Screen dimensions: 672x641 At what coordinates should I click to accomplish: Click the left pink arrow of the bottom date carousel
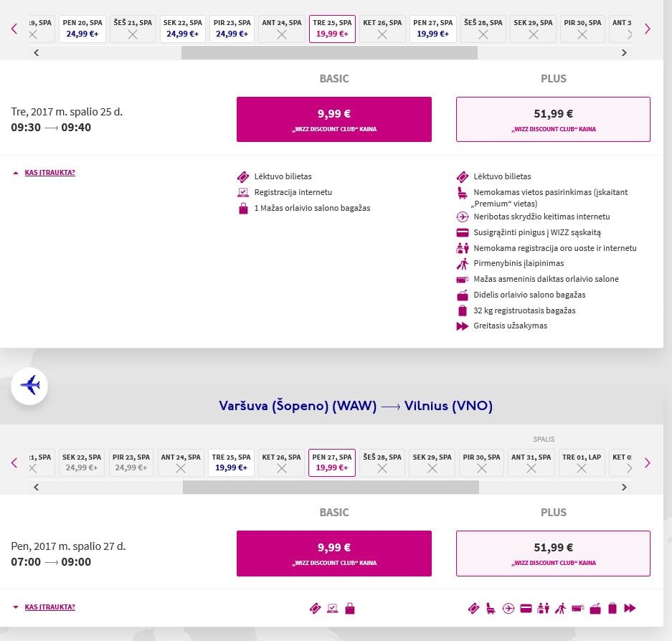pyautogui.click(x=14, y=463)
